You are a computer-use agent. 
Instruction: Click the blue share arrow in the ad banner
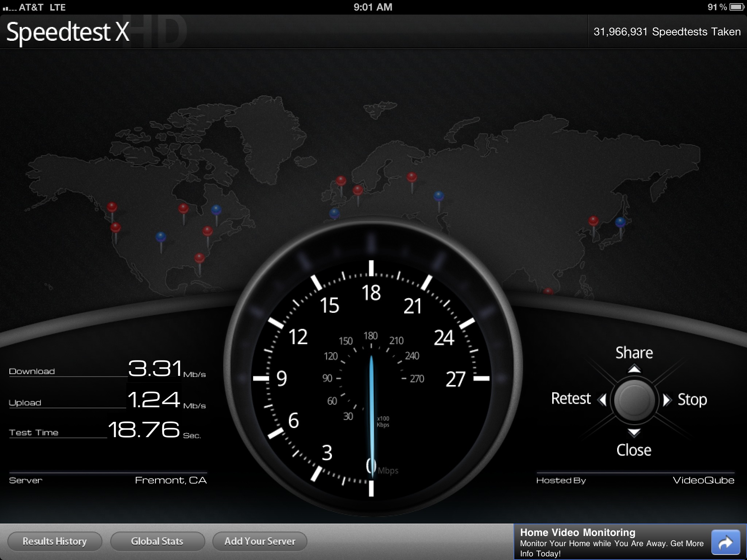coord(725,542)
